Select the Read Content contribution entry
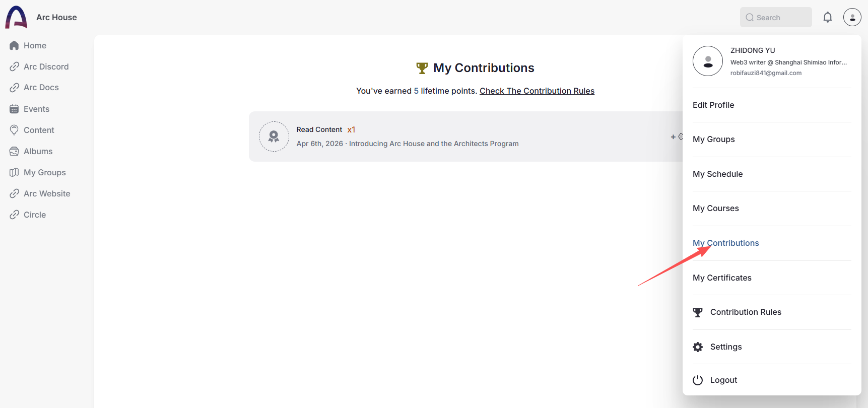Viewport: 868px width, 408px height. point(453,136)
